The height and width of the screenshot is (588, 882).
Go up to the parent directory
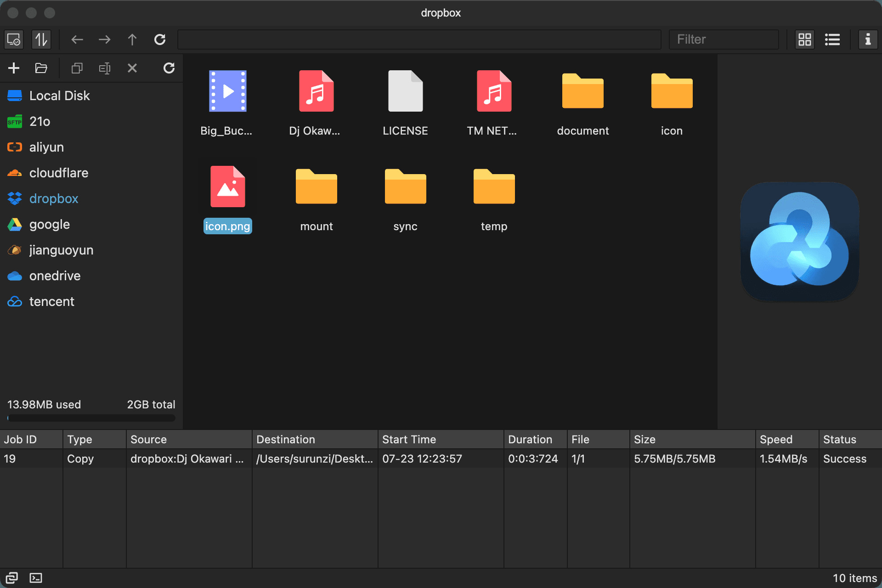pos(132,40)
